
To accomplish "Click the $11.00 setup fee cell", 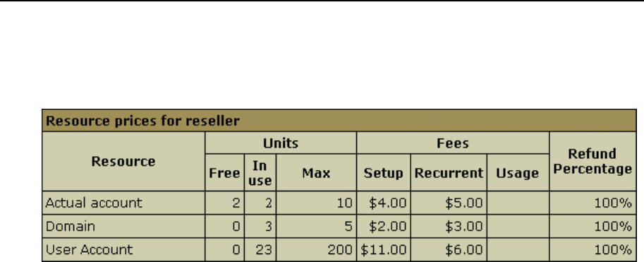I will tap(384, 250).
